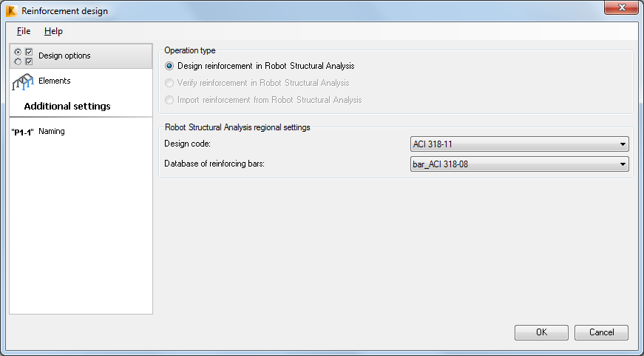Click the "P1-1" Naming icon

tap(23, 132)
